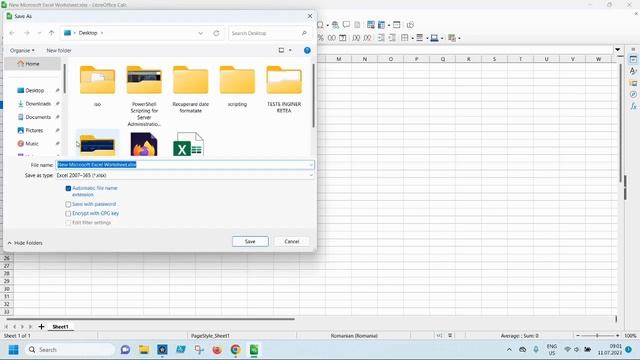Click Freeze Rows and Columns icon

(381, 25)
